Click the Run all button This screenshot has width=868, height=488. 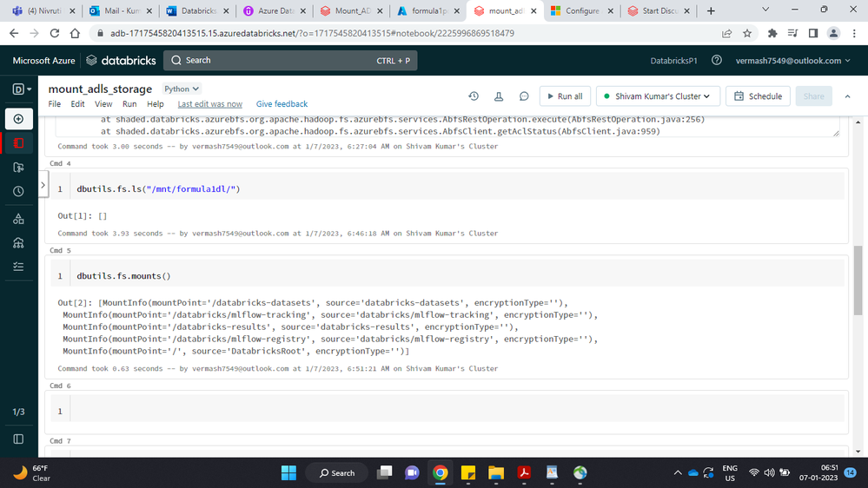tap(565, 96)
